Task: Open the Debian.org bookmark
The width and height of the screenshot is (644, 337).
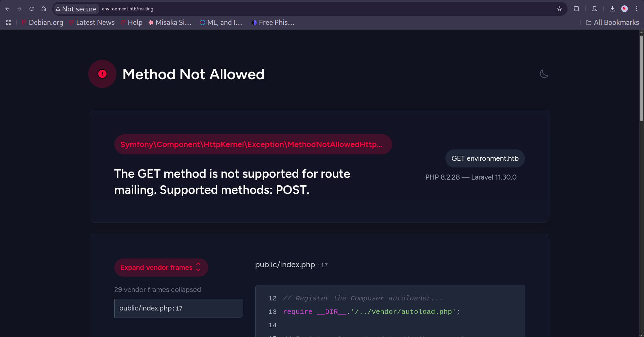Action: (x=42, y=22)
